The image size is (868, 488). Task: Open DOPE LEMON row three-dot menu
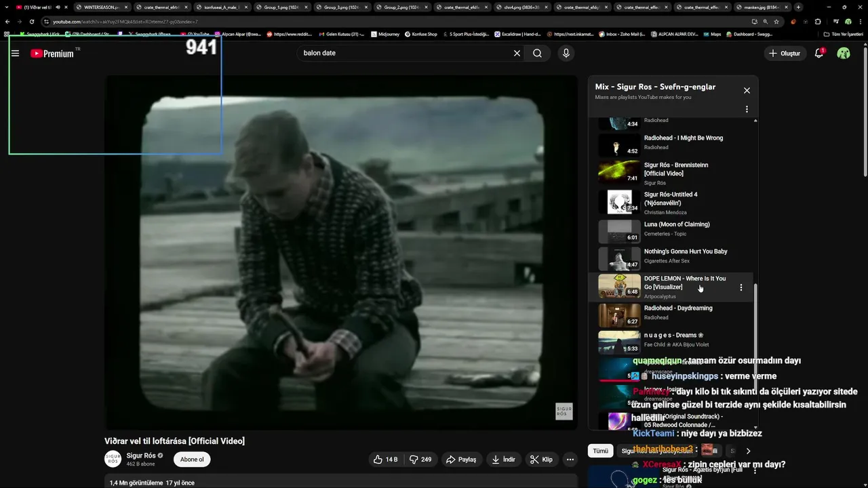pos(741,287)
